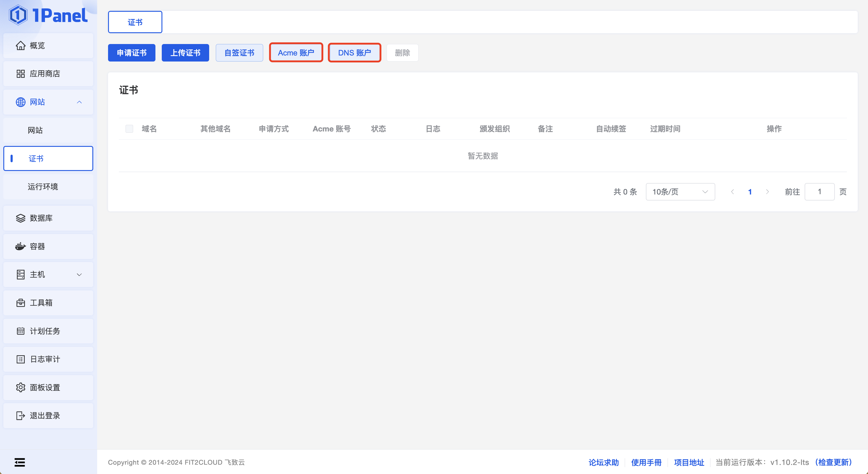Open 日志审计 in the sidebar

click(x=48, y=359)
